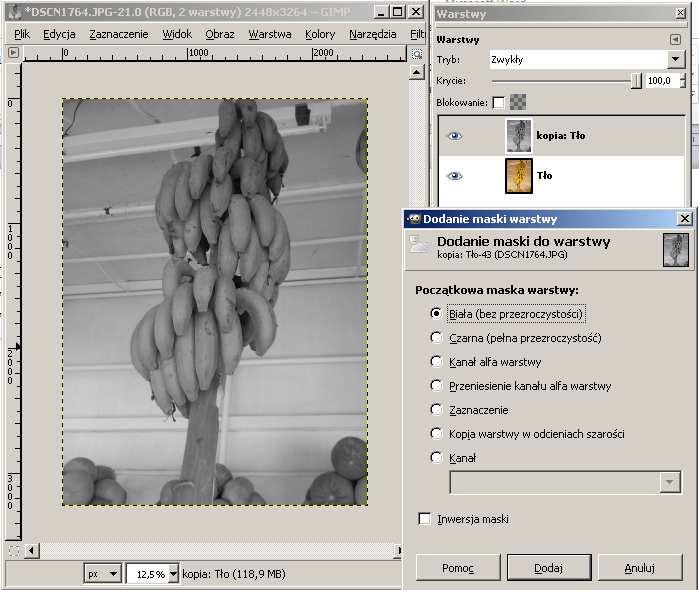Click the Krycie value field 100,0
The width and height of the screenshot is (699, 590).
coord(662,81)
